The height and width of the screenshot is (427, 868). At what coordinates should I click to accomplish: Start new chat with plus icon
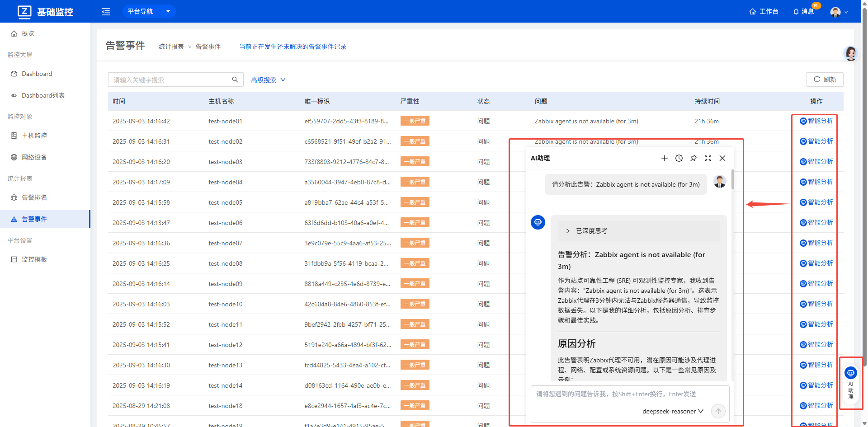(665, 158)
